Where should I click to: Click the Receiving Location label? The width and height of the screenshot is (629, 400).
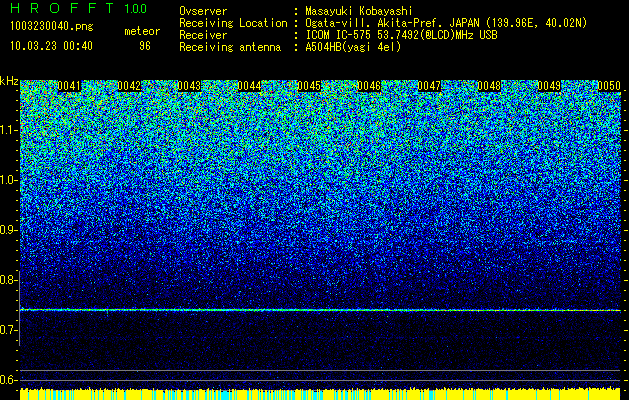(x=233, y=23)
